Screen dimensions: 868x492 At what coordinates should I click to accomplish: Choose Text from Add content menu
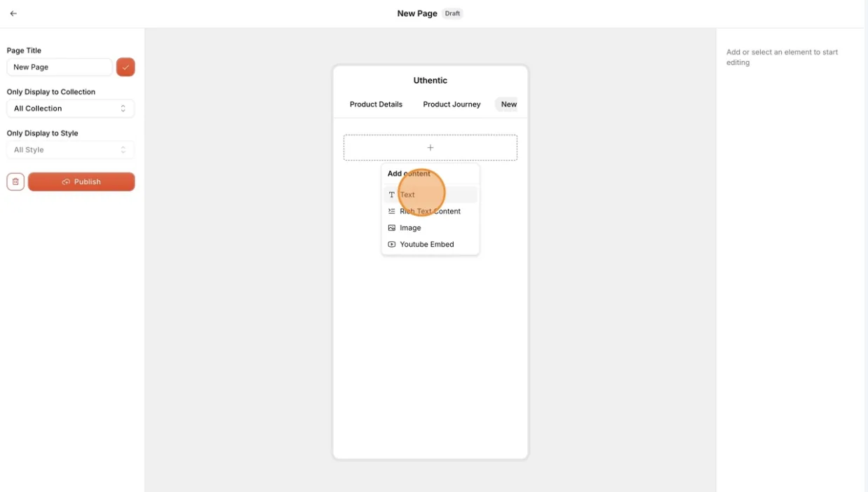point(430,195)
